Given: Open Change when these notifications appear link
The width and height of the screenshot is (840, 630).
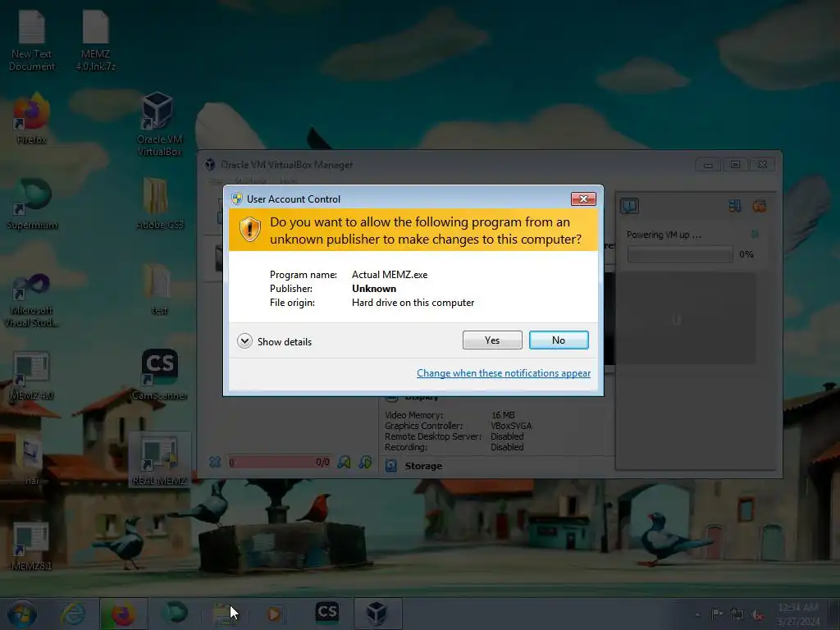Looking at the screenshot, I should pyautogui.click(x=504, y=373).
